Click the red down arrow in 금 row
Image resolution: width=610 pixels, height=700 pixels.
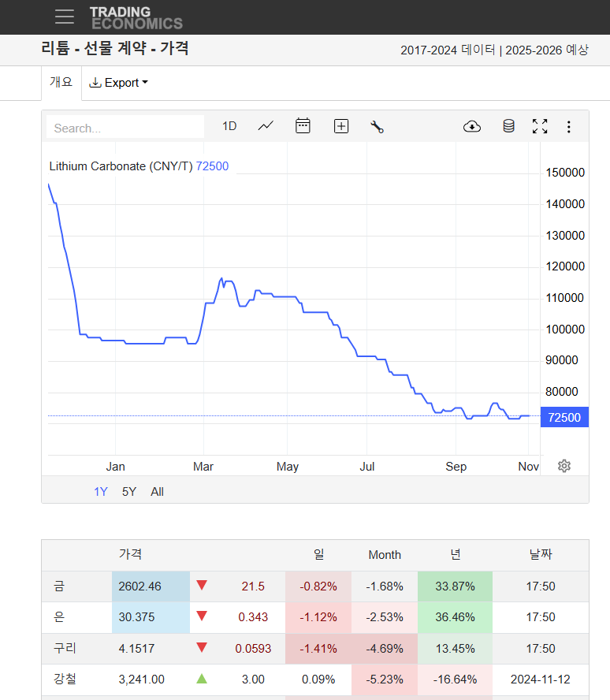tap(202, 585)
